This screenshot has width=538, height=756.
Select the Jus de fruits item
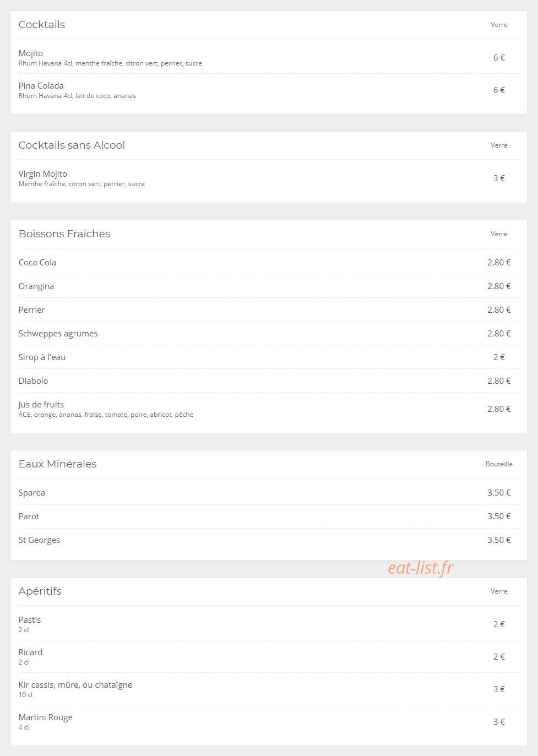tap(269, 409)
